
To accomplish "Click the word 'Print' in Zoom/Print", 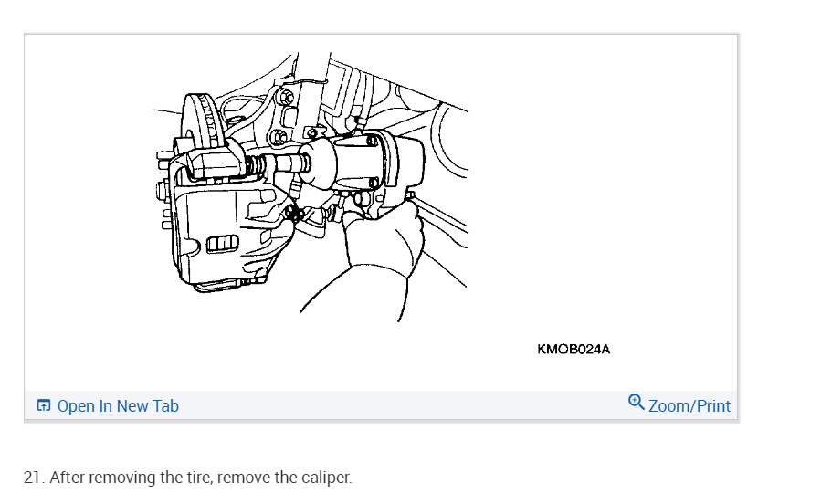I will click(713, 406).
